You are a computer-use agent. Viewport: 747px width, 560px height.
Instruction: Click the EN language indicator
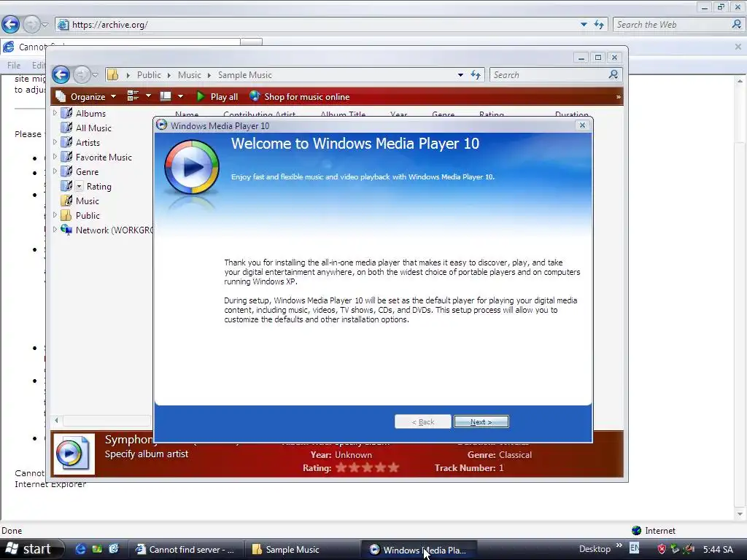[x=634, y=548]
